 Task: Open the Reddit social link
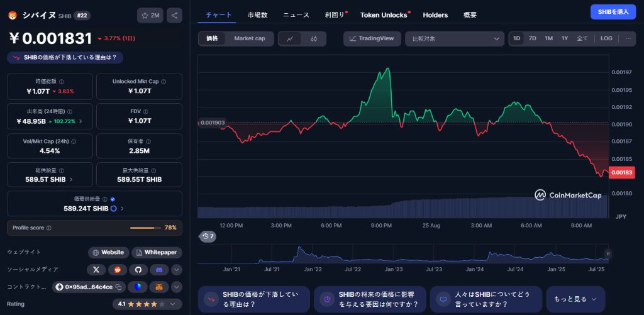[x=118, y=270]
